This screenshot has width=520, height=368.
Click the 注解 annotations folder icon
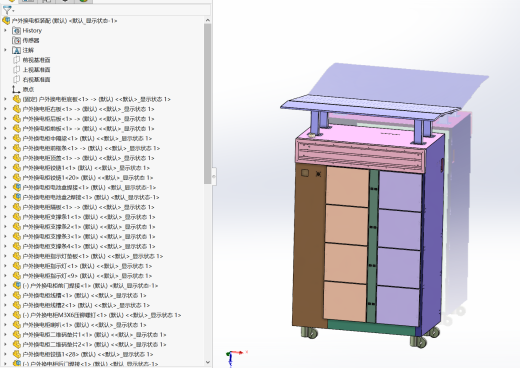tap(16, 50)
